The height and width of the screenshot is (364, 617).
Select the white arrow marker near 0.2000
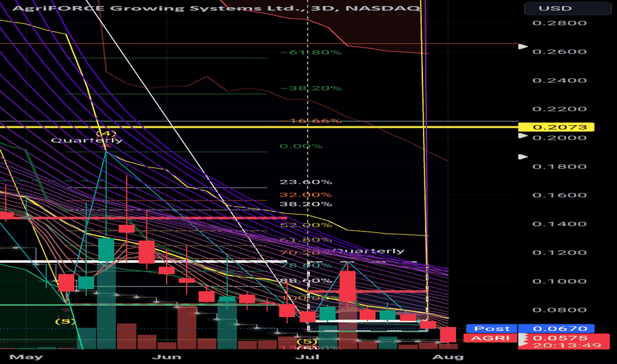523,136
